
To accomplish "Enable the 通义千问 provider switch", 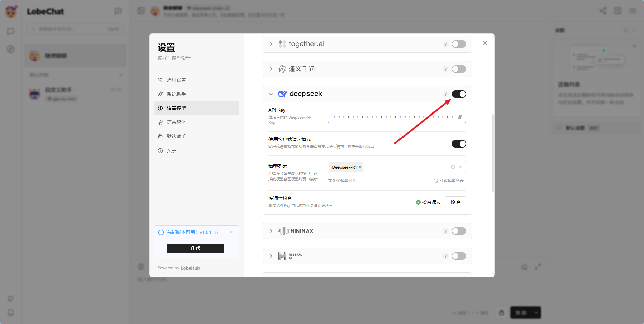I will [459, 69].
